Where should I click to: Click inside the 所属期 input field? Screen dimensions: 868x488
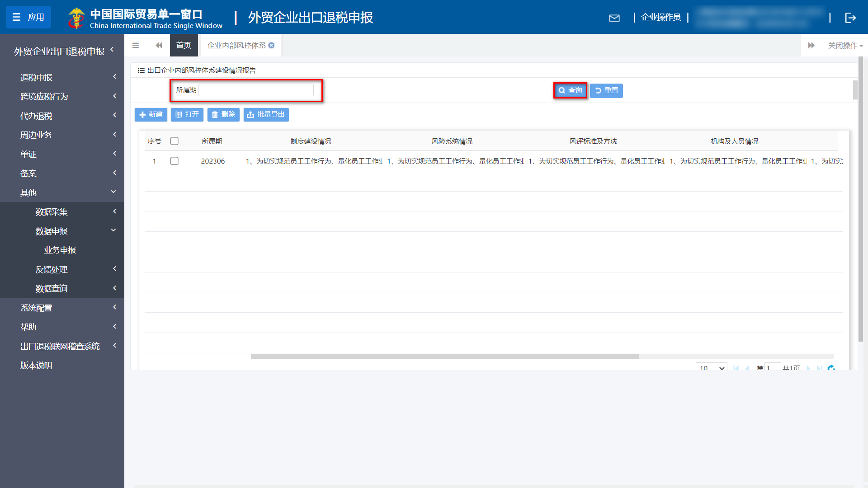coord(256,89)
